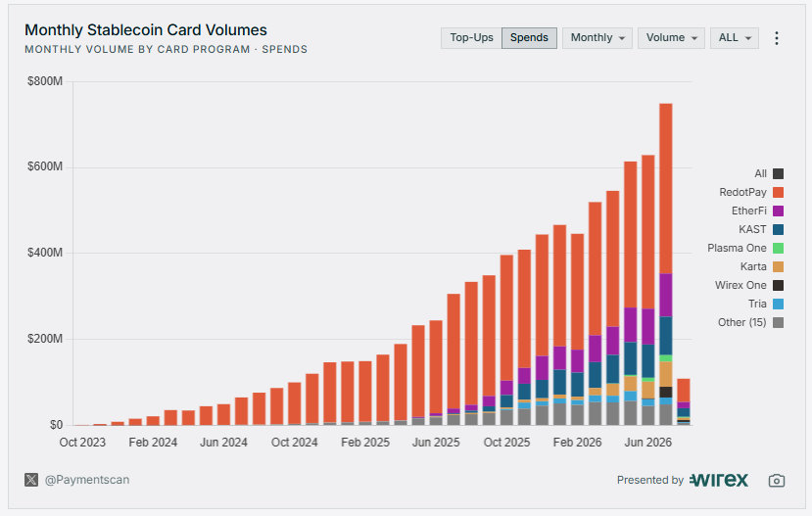This screenshot has width=812, height=516.
Task: Open the Monthly interval dropdown
Action: [x=597, y=38]
